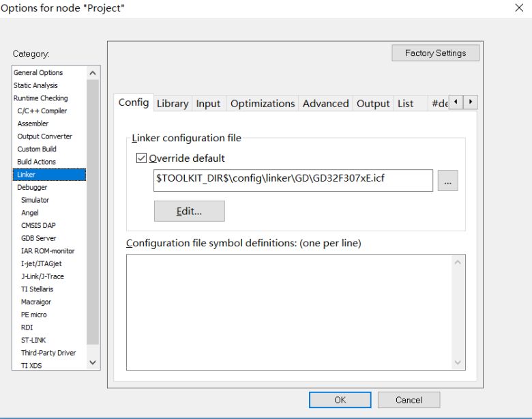Select Third-Party Driver category
This screenshot has height=419, width=532.
(48, 353)
